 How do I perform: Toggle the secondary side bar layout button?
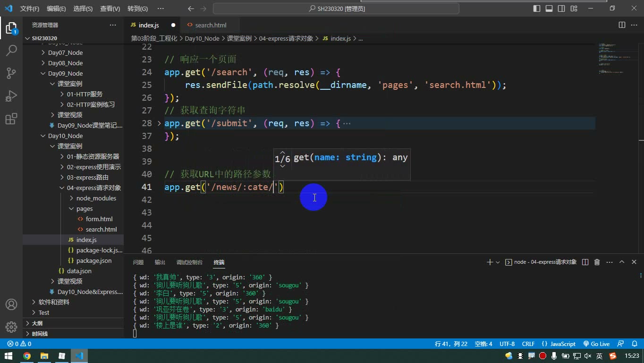[x=561, y=9]
